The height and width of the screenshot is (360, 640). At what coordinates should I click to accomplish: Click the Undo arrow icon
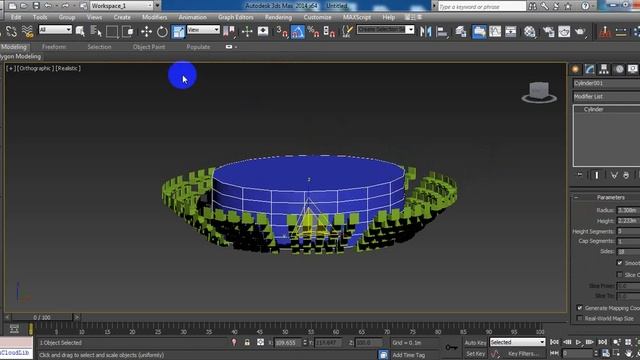48,6
